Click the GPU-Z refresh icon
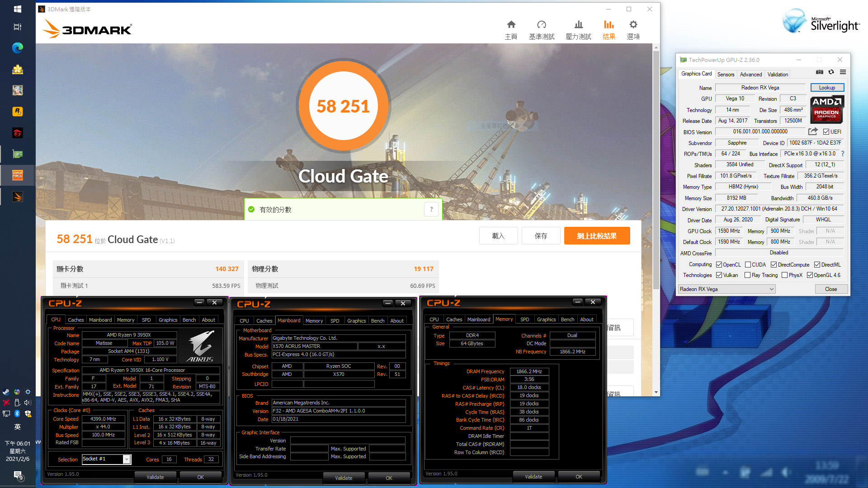 coord(831,72)
